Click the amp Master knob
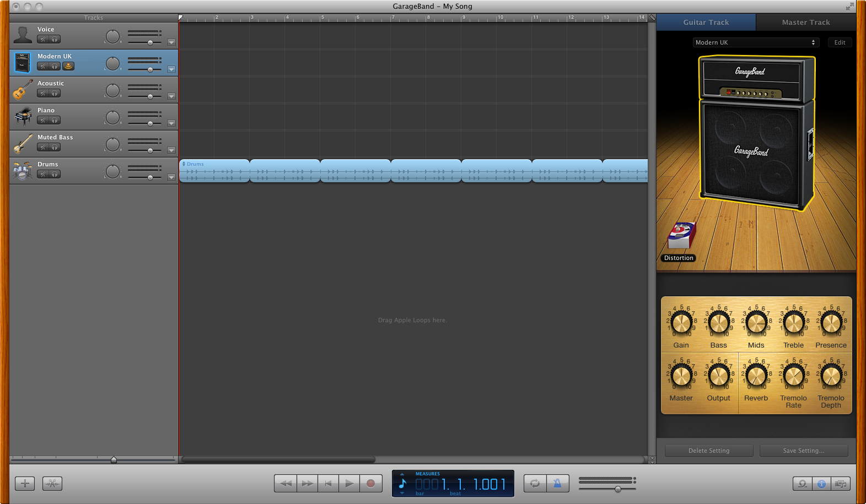Viewport: 866px width, 504px height. pos(681,376)
